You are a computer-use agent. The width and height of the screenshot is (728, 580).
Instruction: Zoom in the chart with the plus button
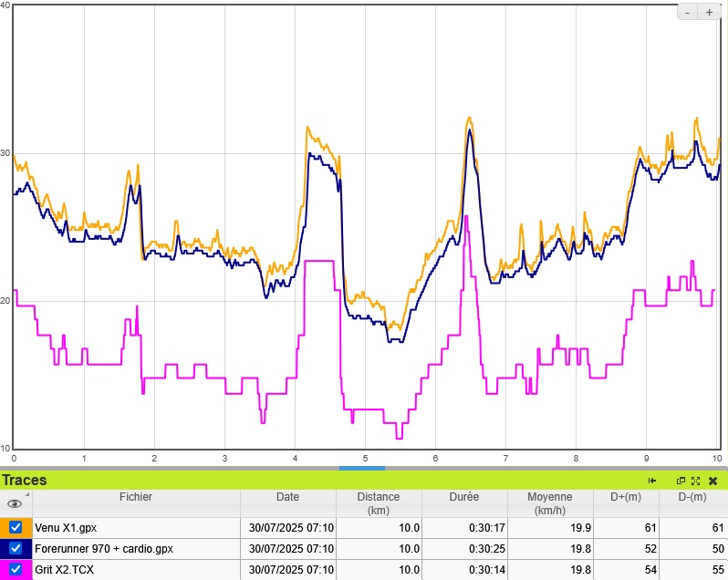(709, 12)
